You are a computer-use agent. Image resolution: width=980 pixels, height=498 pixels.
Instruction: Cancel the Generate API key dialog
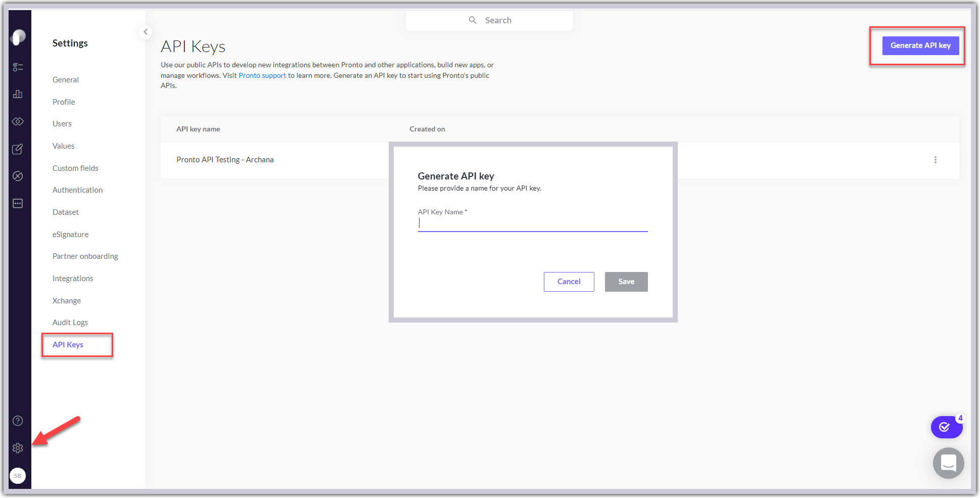pyautogui.click(x=569, y=282)
